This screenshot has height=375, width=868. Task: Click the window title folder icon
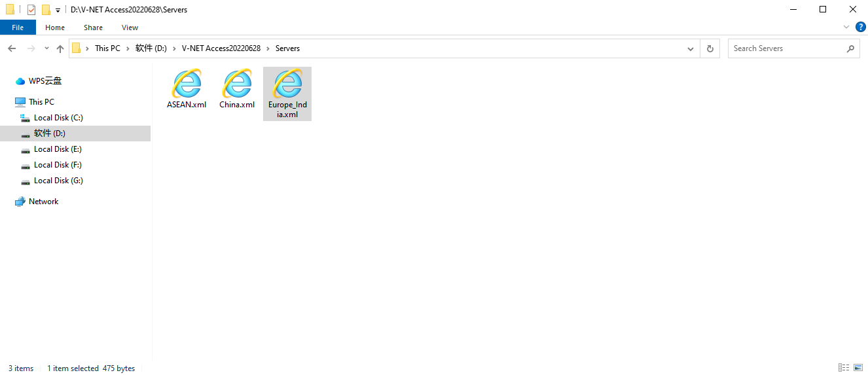pyautogui.click(x=10, y=10)
